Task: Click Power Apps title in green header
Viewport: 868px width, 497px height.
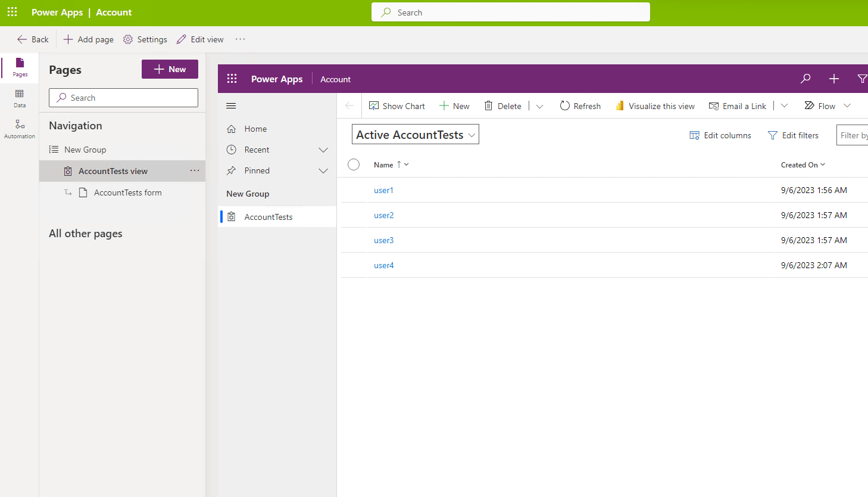Action: [57, 12]
